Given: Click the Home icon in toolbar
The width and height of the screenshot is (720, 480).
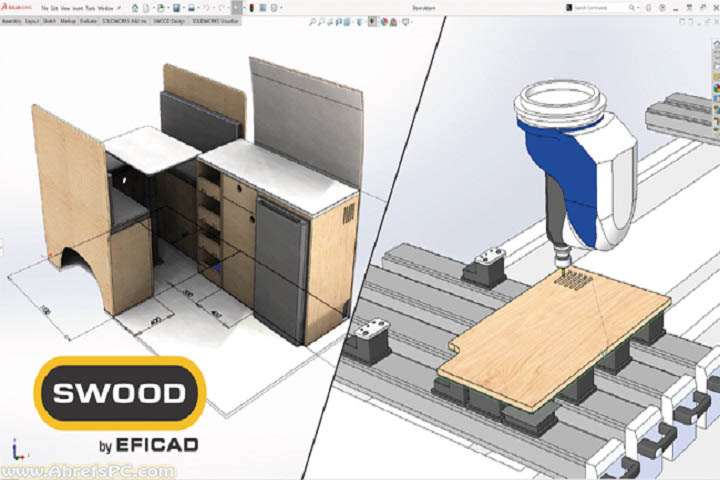Looking at the screenshot, I should click(135, 8).
